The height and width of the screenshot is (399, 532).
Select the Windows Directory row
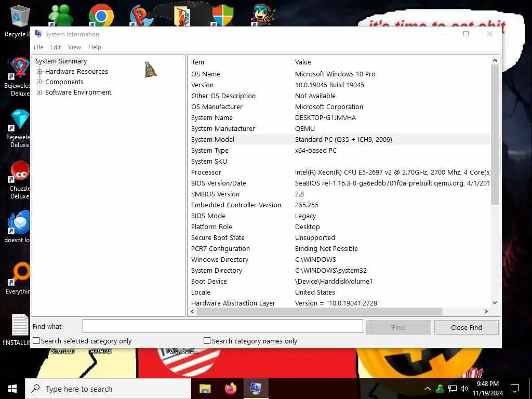click(x=339, y=260)
